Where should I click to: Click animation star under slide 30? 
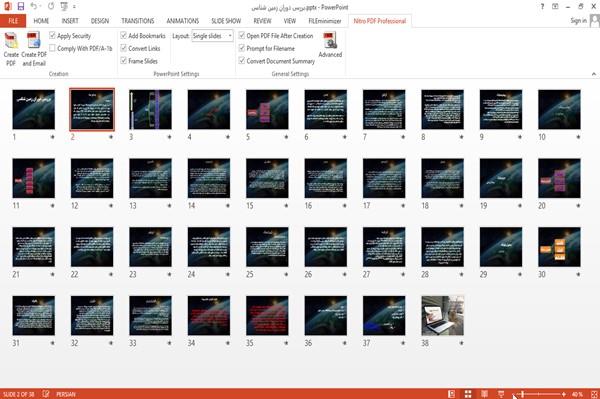(578, 274)
